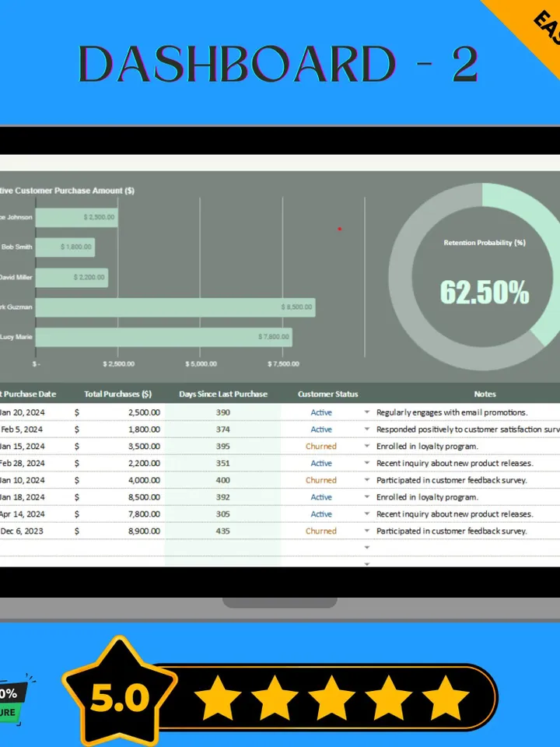Click Active status in the 390 days row

pos(321,412)
